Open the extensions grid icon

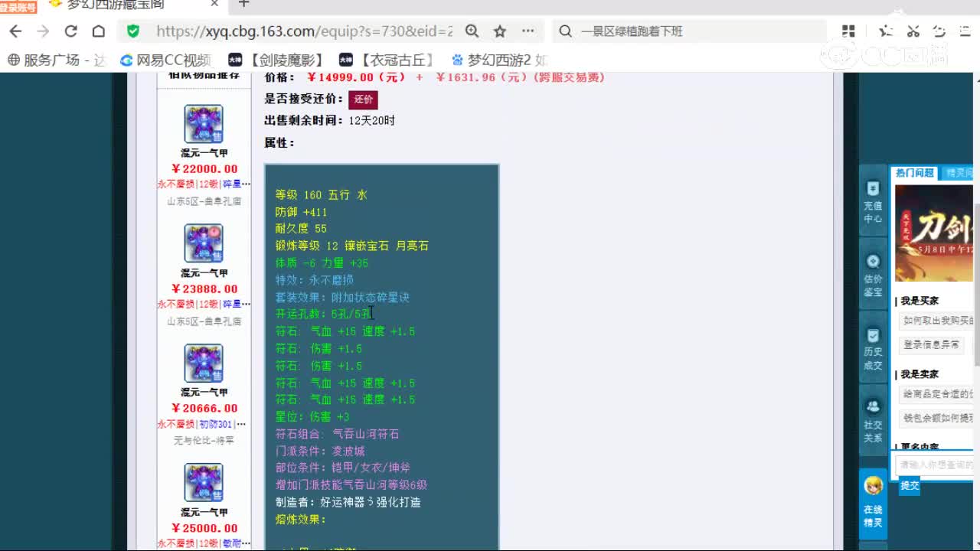848,31
